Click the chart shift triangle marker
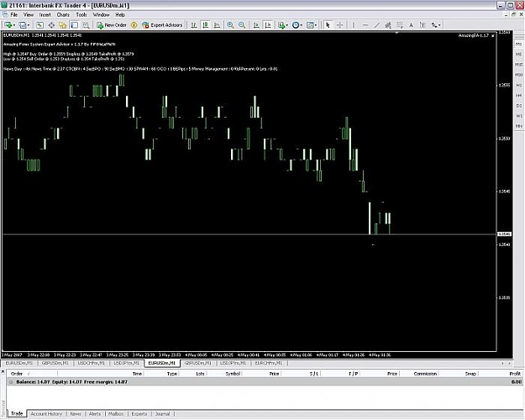Viewport: 525px width, 420px height. pos(396,33)
